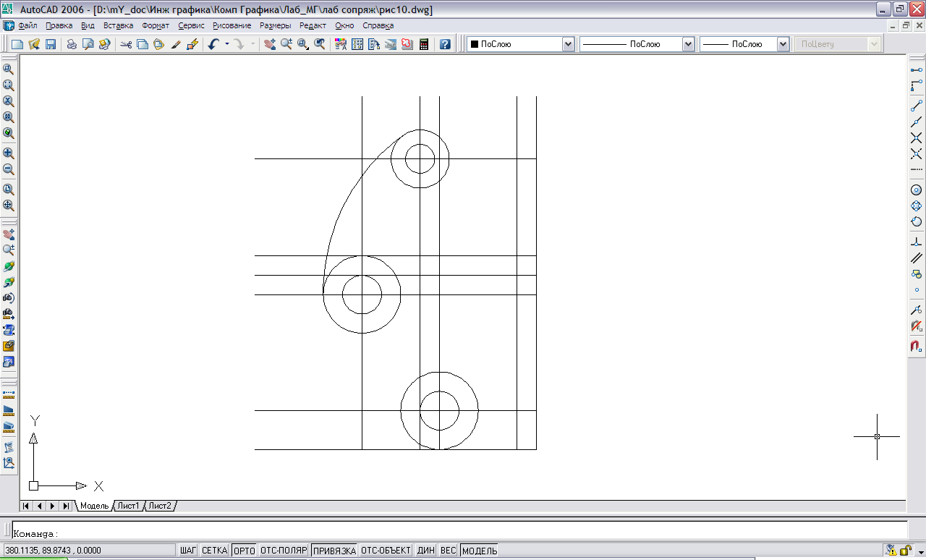
Task: Copy objects to clipboard icon
Action: 143,44
